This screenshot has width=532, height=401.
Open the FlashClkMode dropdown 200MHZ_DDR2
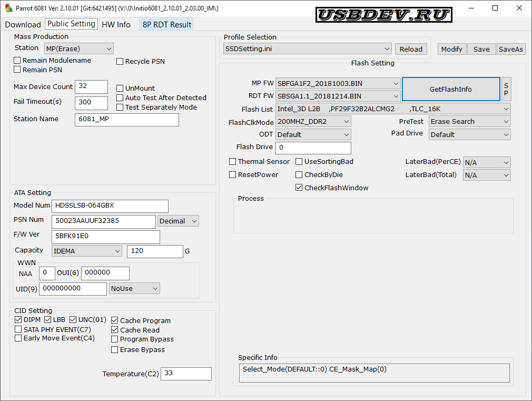tap(313, 122)
